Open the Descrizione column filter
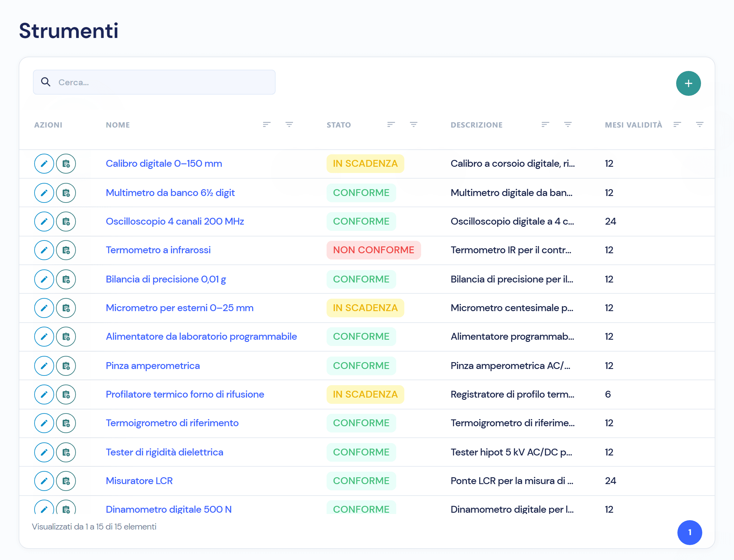This screenshot has height=560, width=734. [568, 125]
